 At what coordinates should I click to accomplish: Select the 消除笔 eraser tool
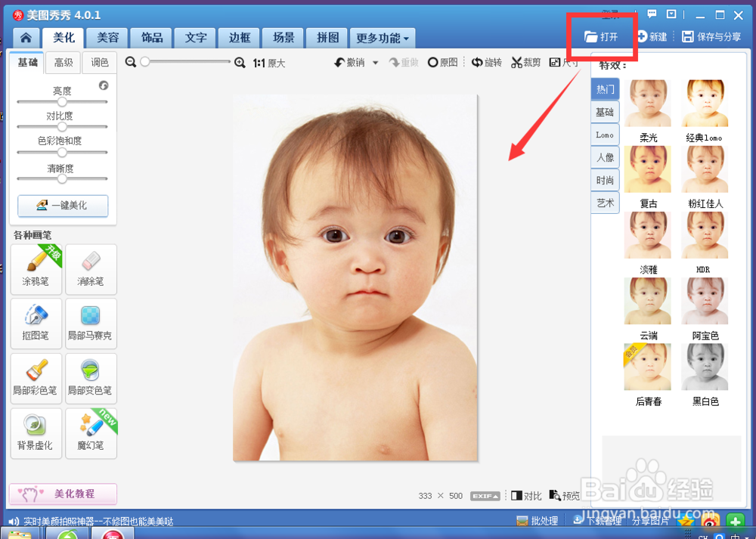pos(91,269)
